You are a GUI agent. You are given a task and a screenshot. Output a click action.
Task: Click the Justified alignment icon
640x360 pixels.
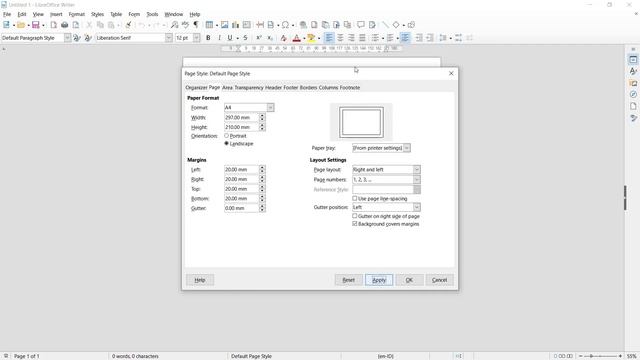362,38
